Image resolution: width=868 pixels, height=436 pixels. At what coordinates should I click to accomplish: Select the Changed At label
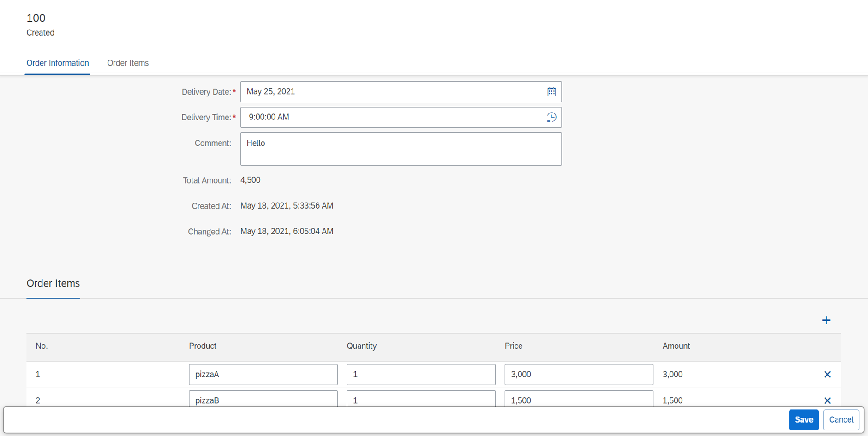[210, 232]
